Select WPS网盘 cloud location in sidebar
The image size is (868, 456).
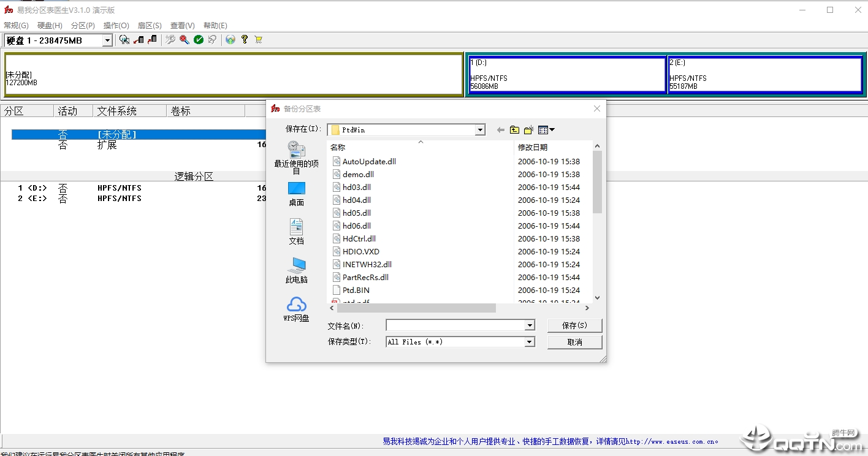click(x=297, y=310)
